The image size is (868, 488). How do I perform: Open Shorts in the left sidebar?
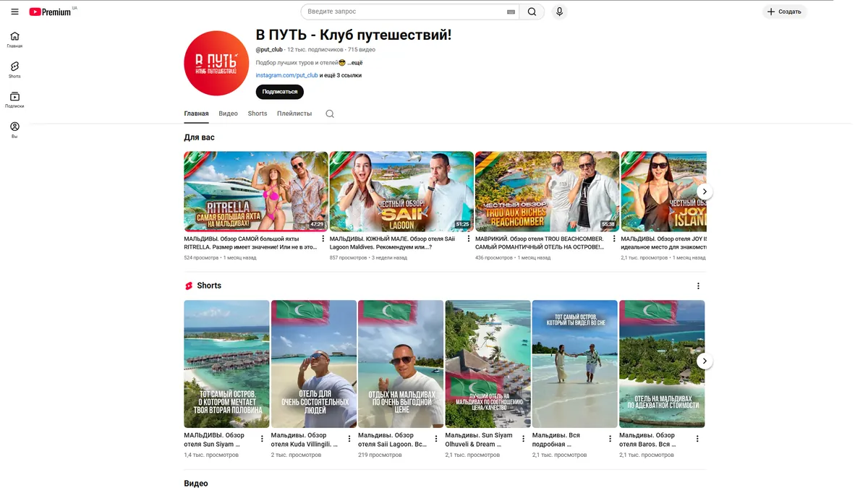point(14,69)
